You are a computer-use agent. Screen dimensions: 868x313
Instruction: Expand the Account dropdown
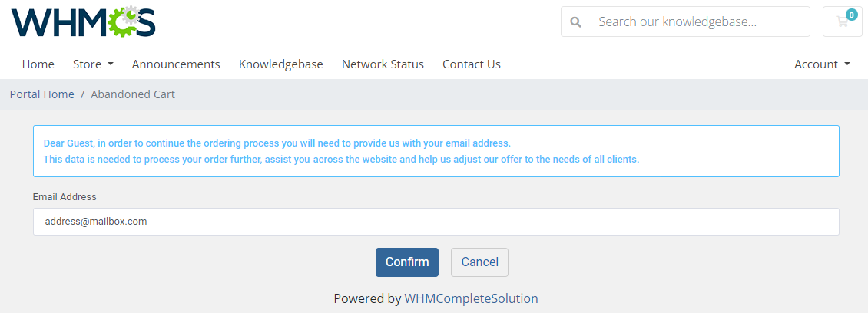822,64
